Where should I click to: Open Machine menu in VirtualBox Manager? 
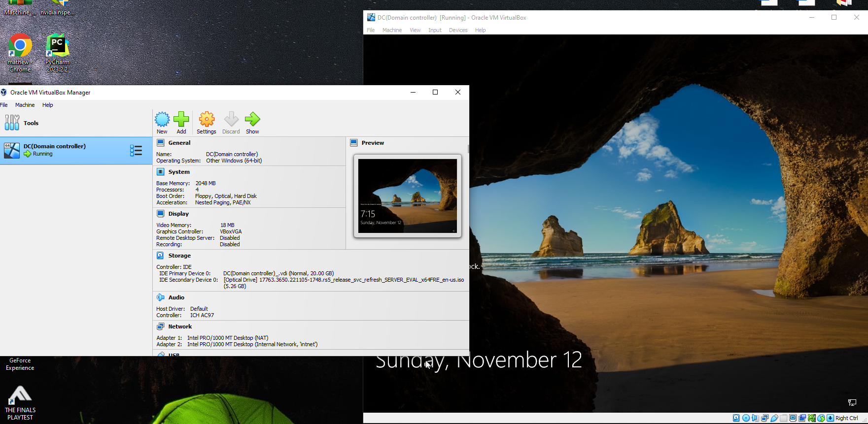25,105
